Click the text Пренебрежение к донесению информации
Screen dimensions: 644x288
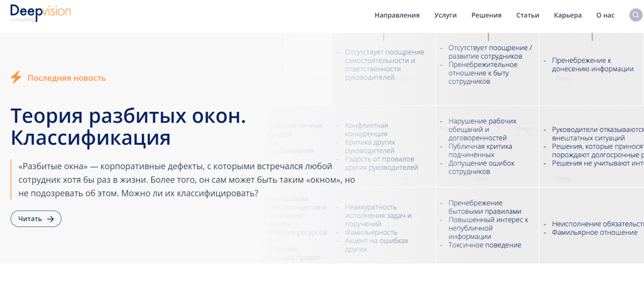(x=593, y=64)
